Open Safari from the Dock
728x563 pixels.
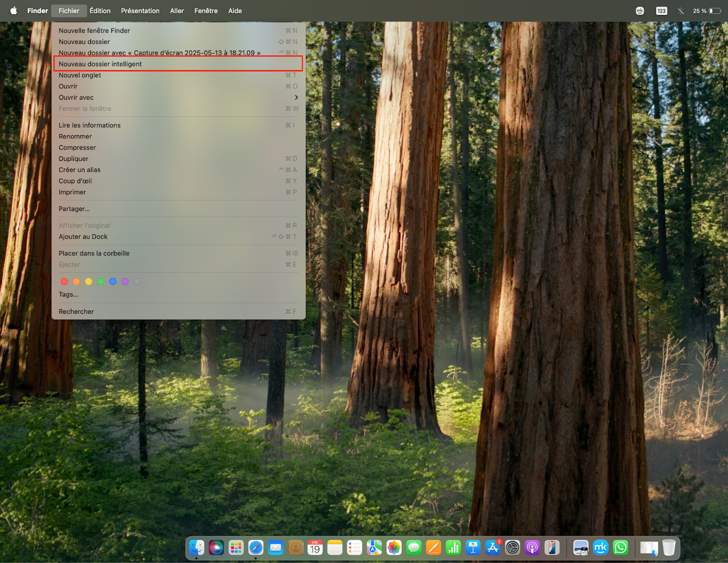(x=255, y=548)
